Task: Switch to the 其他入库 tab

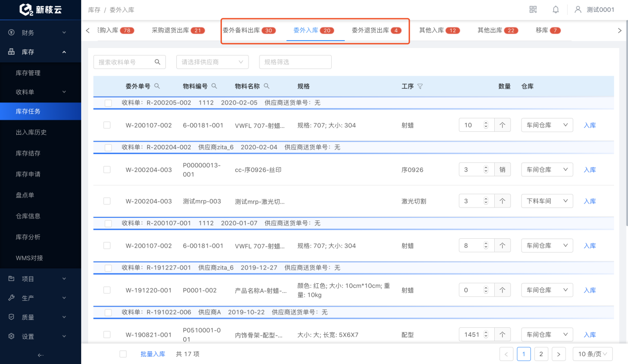Action: pyautogui.click(x=439, y=30)
